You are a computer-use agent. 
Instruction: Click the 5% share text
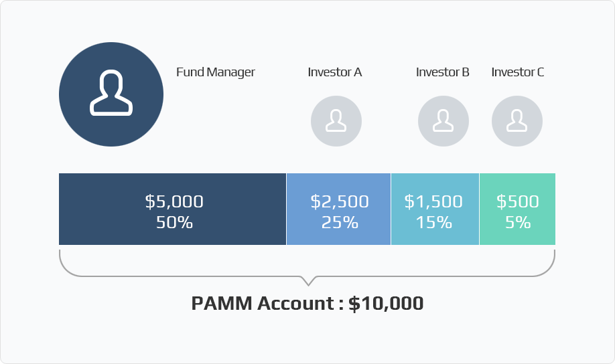point(518,223)
